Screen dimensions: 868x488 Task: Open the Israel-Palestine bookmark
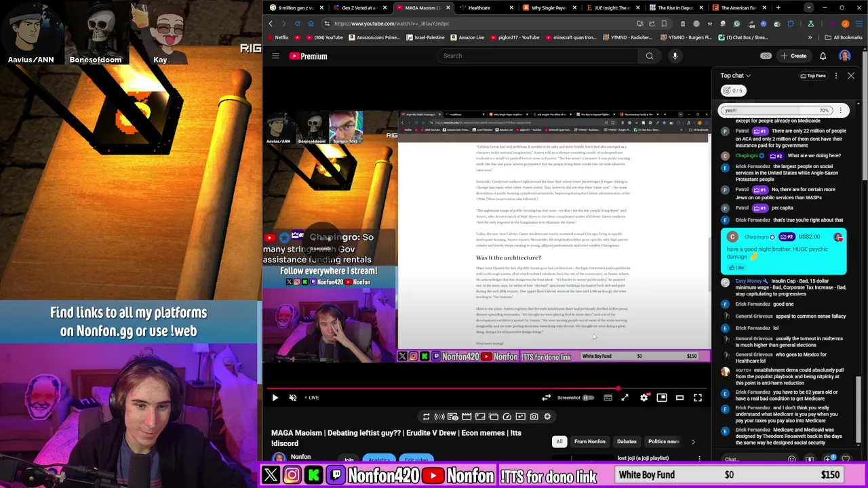coord(426,37)
